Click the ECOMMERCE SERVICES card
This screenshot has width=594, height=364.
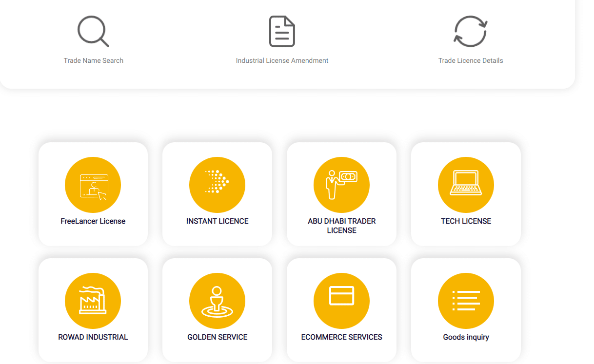point(341,310)
